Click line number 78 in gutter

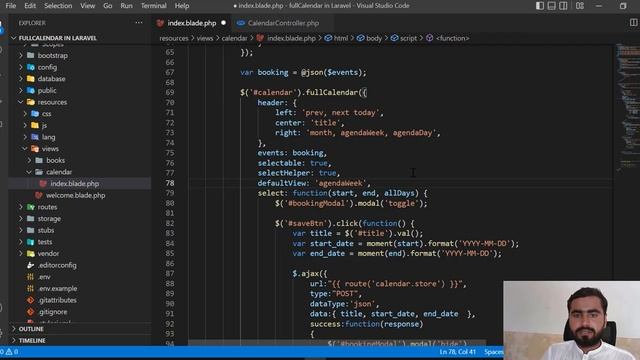click(170, 183)
